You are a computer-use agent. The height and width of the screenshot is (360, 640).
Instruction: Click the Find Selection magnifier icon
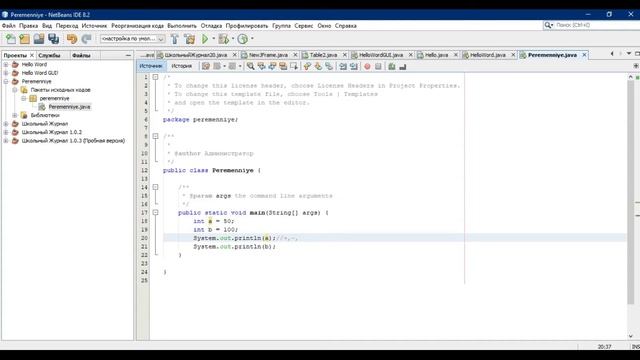[251, 66]
